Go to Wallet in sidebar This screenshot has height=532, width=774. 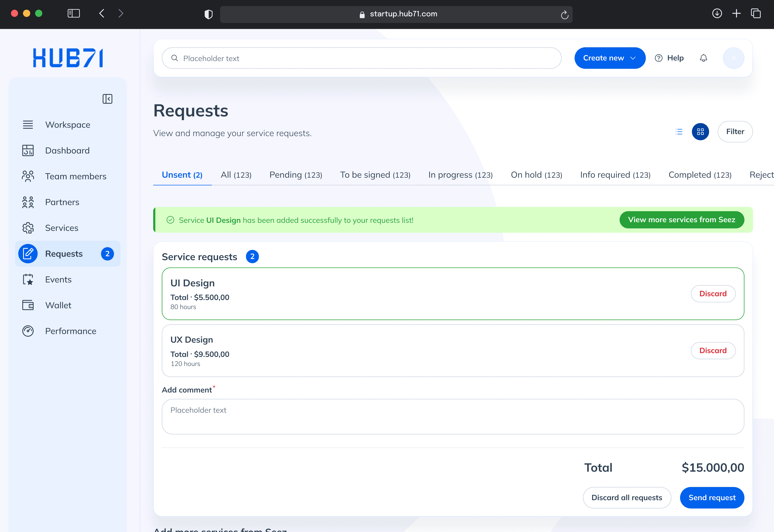coord(58,305)
